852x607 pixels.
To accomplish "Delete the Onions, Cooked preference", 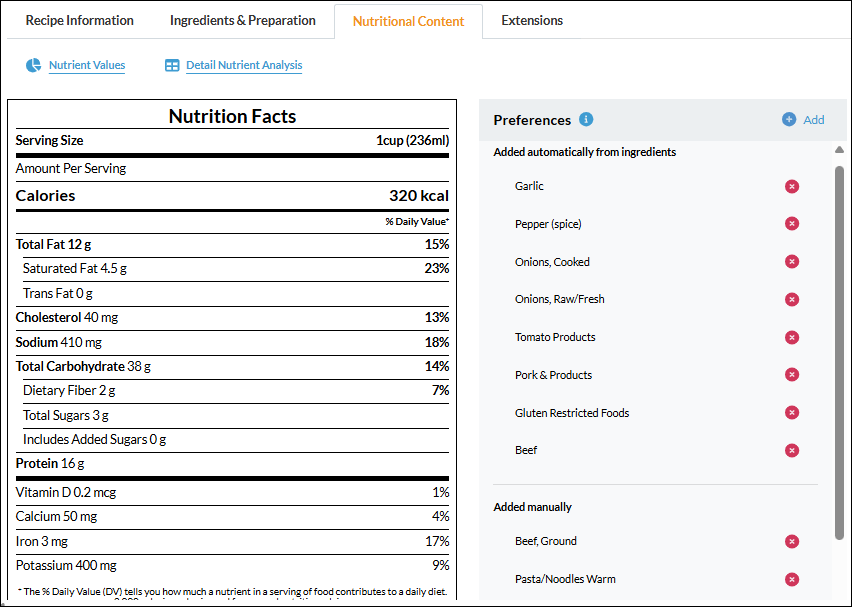I will pyautogui.click(x=792, y=261).
